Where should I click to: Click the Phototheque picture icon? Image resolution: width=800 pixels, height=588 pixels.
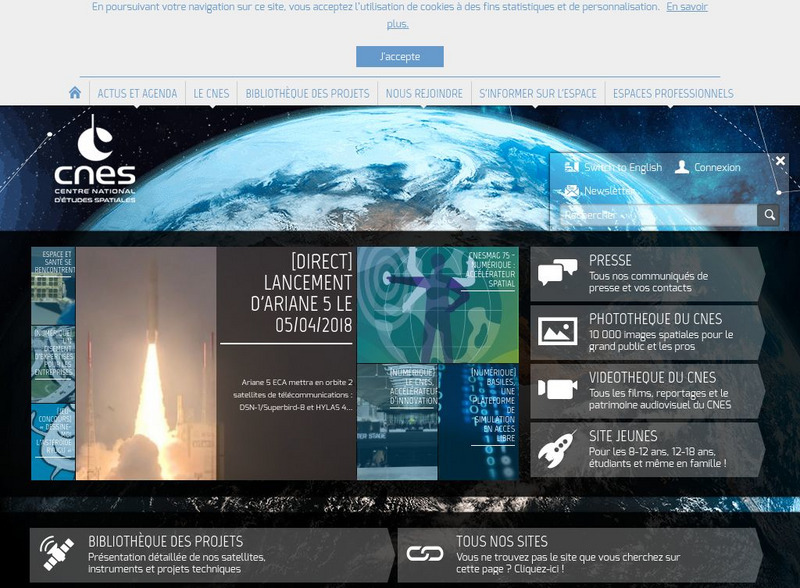click(x=558, y=331)
